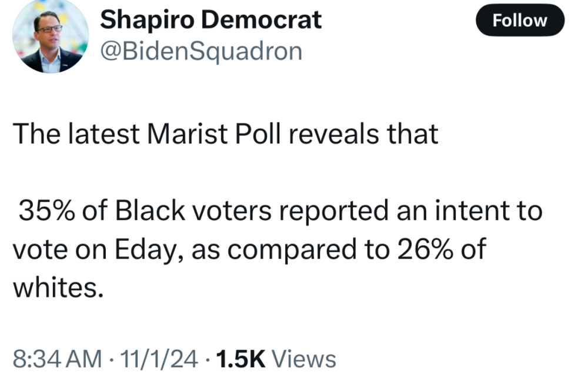Click the word Views beside count
588x376 pixels.
pyautogui.click(x=305, y=358)
